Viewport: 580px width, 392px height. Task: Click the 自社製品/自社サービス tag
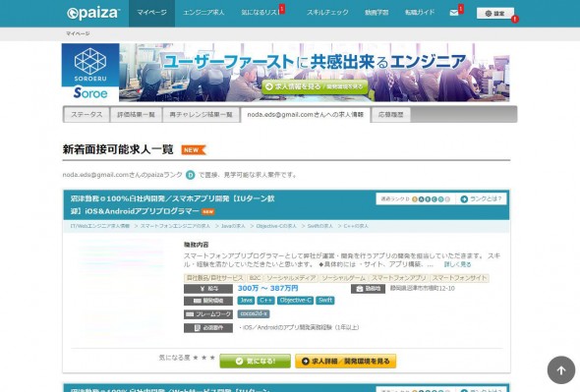(x=214, y=278)
